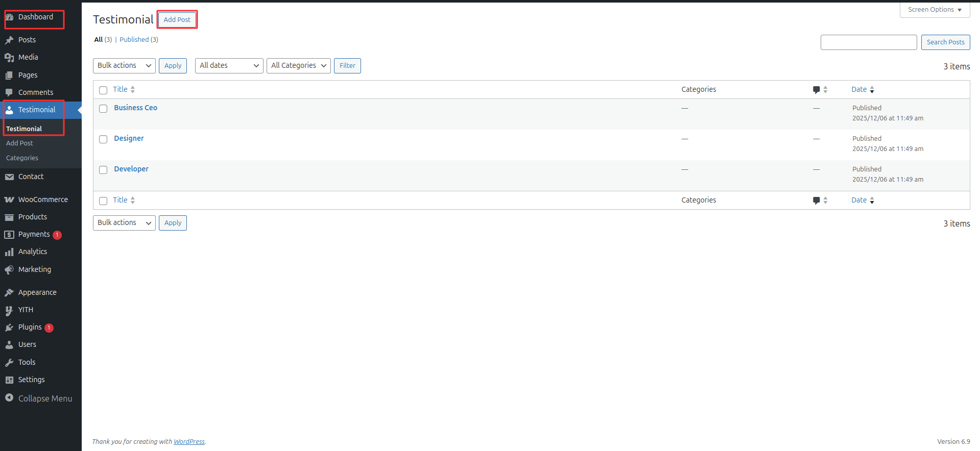980x451 pixels.
Task: Click the search posts input field
Action: tap(868, 42)
